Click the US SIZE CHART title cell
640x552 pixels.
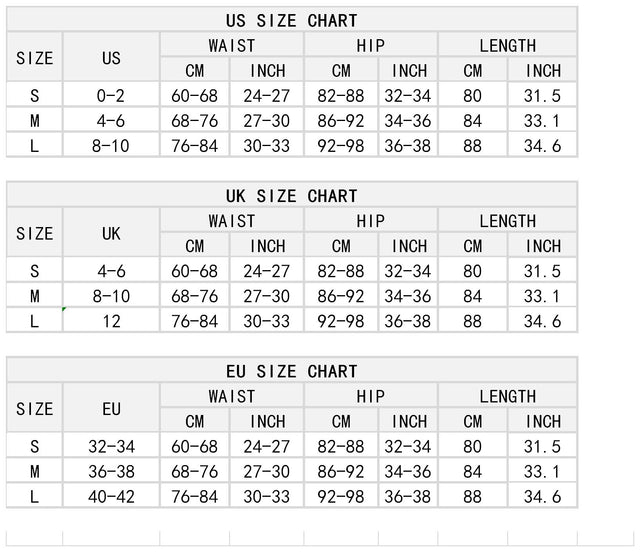point(292,20)
